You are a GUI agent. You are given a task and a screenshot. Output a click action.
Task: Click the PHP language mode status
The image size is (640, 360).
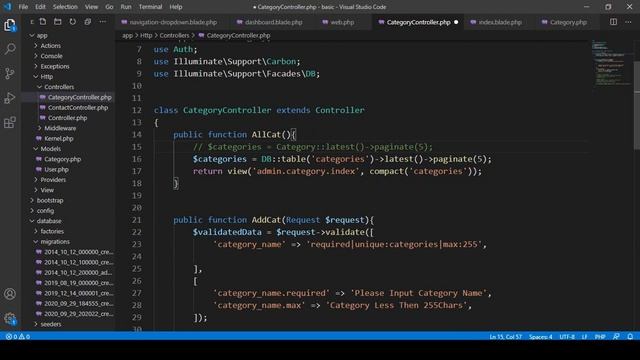click(600, 337)
